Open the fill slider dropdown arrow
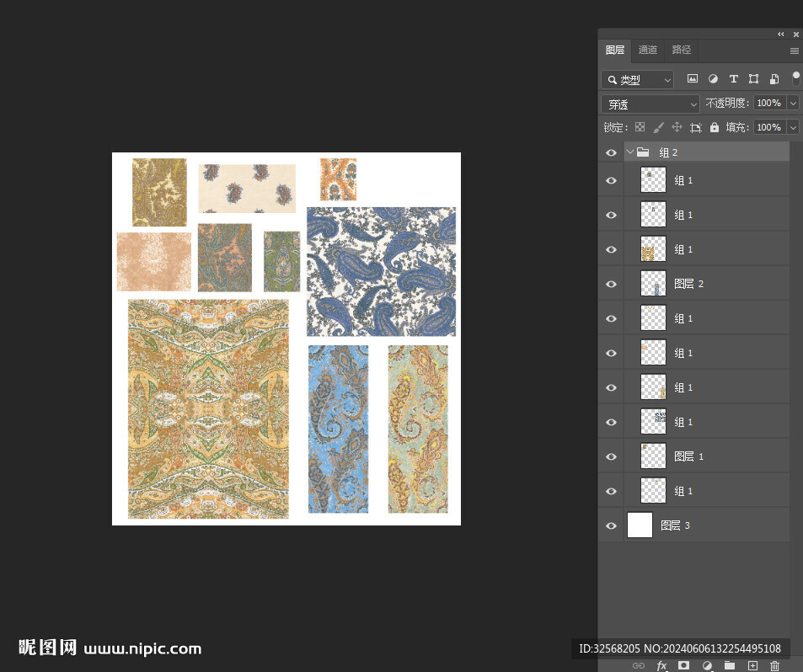Viewport: 803px width, 672px height. (x=793, y=127)
